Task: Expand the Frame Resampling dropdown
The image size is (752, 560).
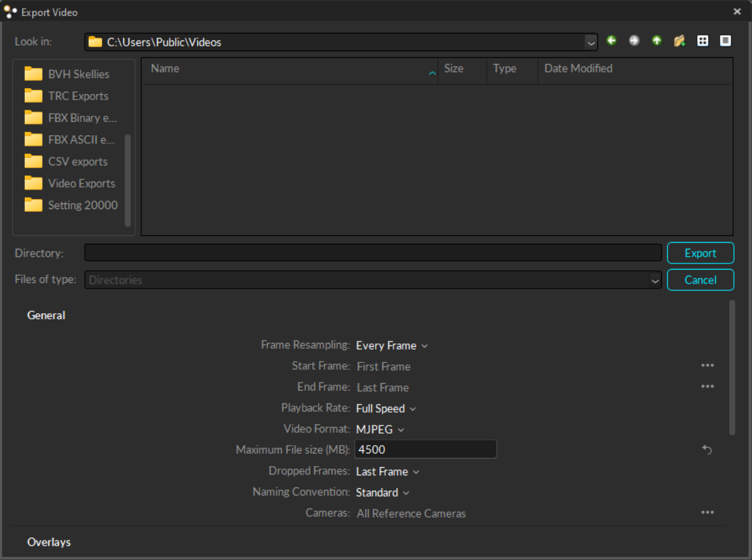Action: coord(391,346)
